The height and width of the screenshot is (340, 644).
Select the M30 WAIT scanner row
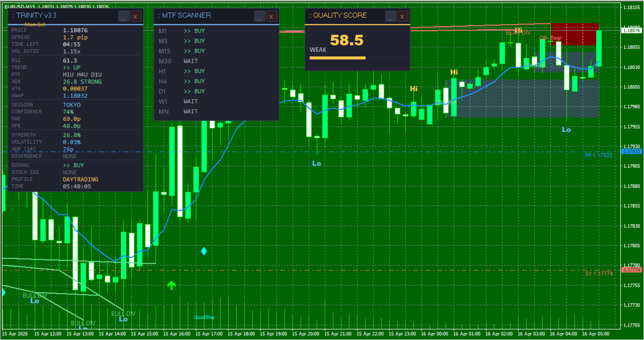pyautogui.click(x=217, y=61)
